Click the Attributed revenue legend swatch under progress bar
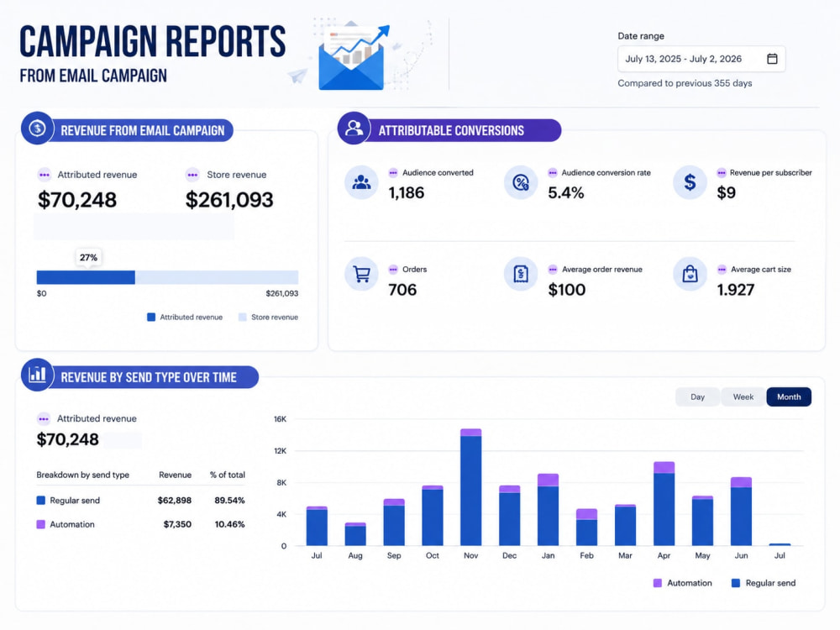Screen dimensions: 840x630 (x=151, y=318)
